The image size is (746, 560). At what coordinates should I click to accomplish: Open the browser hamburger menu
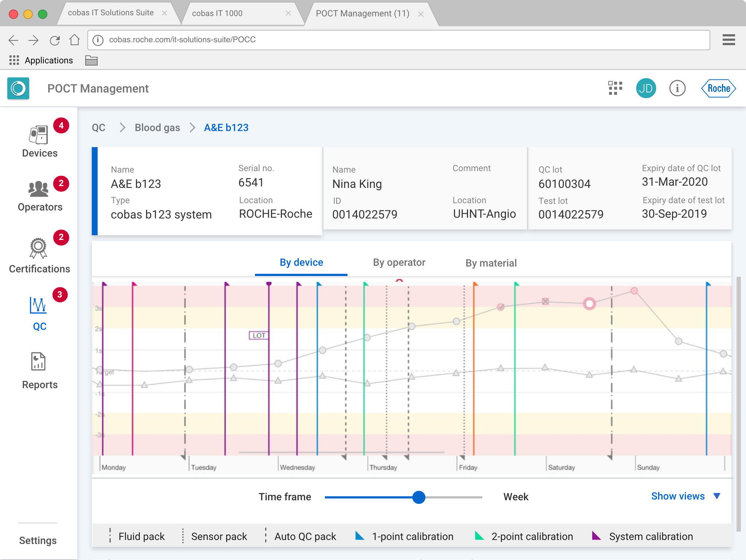point(729,40)
